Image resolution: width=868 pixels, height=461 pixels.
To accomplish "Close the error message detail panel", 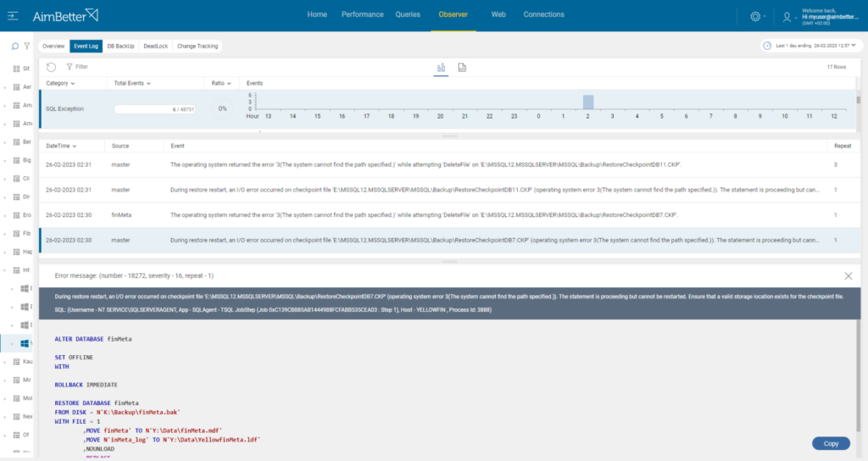I will (x=848, y=275).
